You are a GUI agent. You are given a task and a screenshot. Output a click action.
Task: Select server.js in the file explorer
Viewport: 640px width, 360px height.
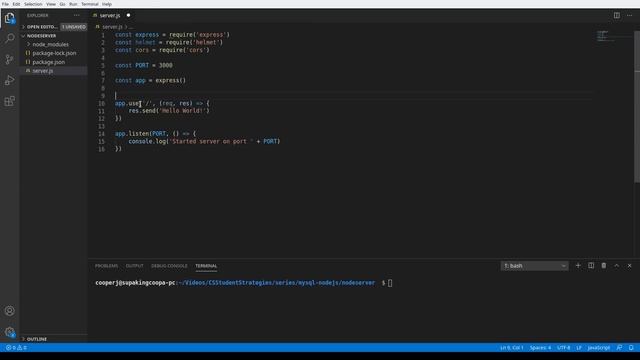click(x=42, y=71)
